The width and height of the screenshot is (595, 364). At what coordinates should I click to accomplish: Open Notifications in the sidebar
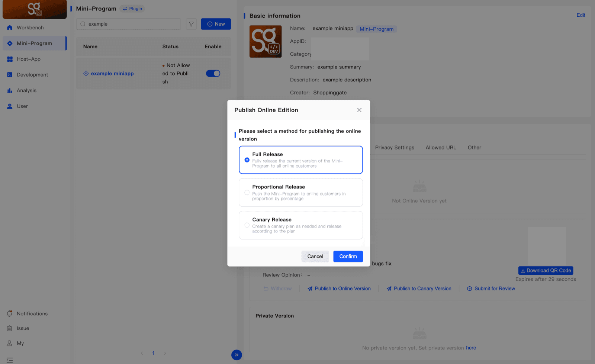(32, 314)
